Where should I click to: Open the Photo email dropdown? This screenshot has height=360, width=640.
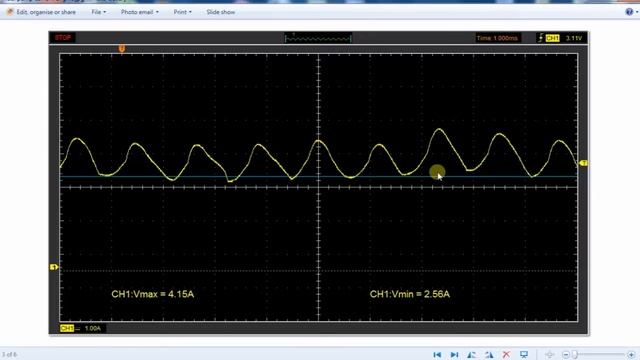140,12
